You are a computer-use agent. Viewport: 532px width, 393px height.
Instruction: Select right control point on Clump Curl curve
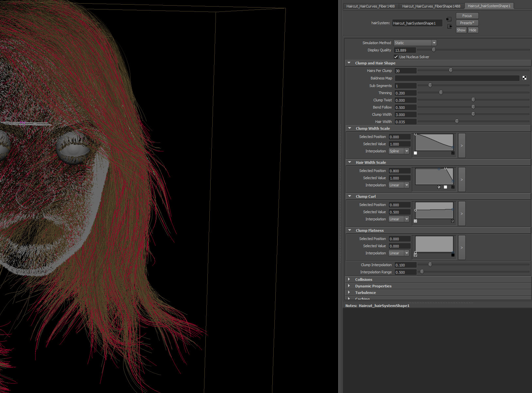click(453, 209)
